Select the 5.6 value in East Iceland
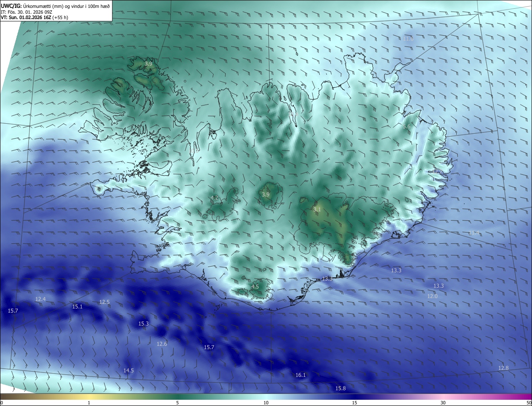The image size is (532, 406). [x=406, y=127]
